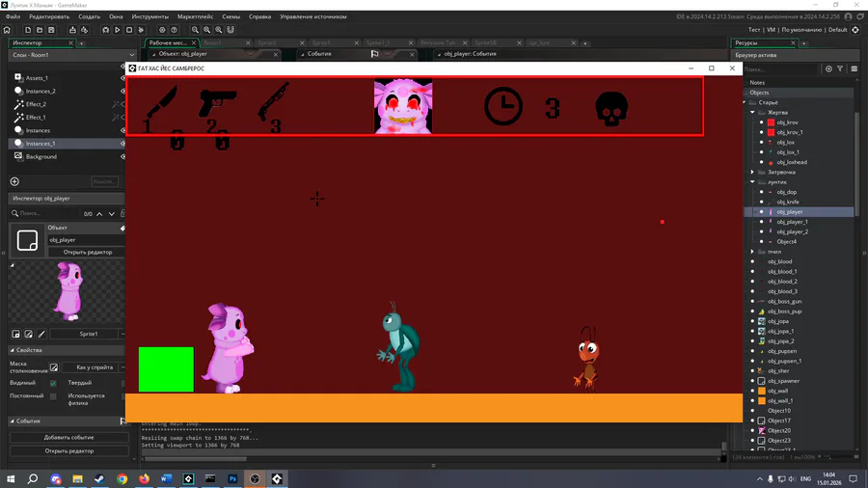
Task: Open the Редактировать menu
Action: pyautogui.click(x=49, y=16)
